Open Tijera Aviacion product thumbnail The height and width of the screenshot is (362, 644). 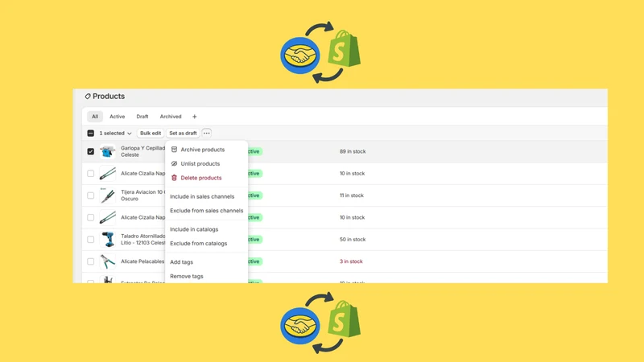tap(108, 195)
